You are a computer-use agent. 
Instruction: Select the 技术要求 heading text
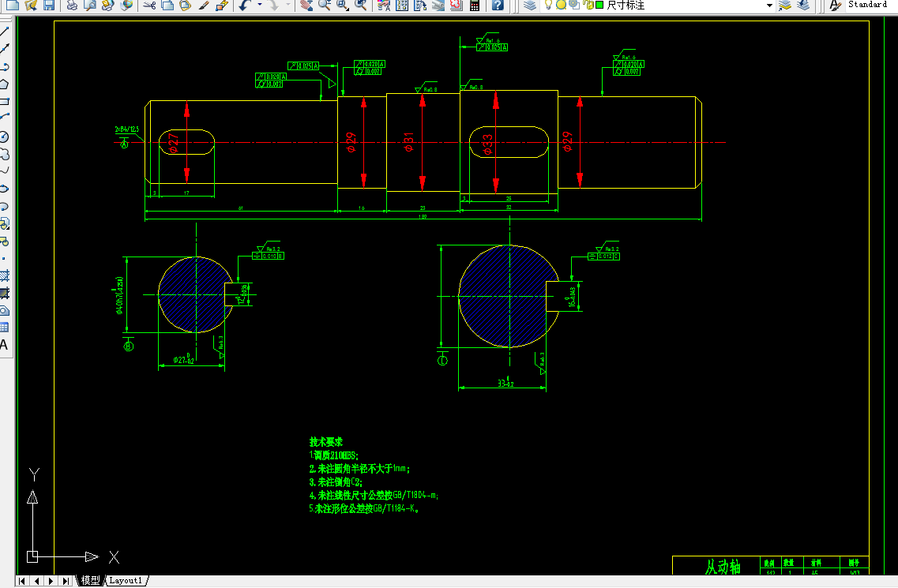(326, 442)
